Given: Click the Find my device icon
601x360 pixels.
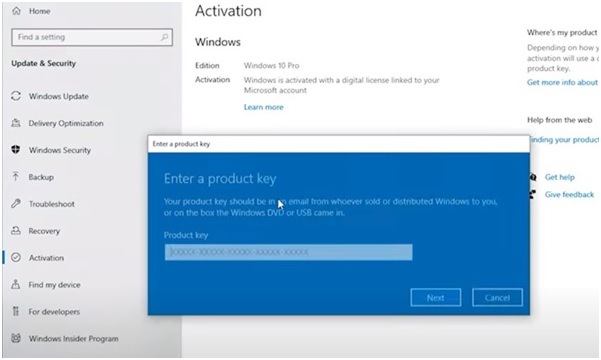Looking at the screenshot, I should click(16, 284).
